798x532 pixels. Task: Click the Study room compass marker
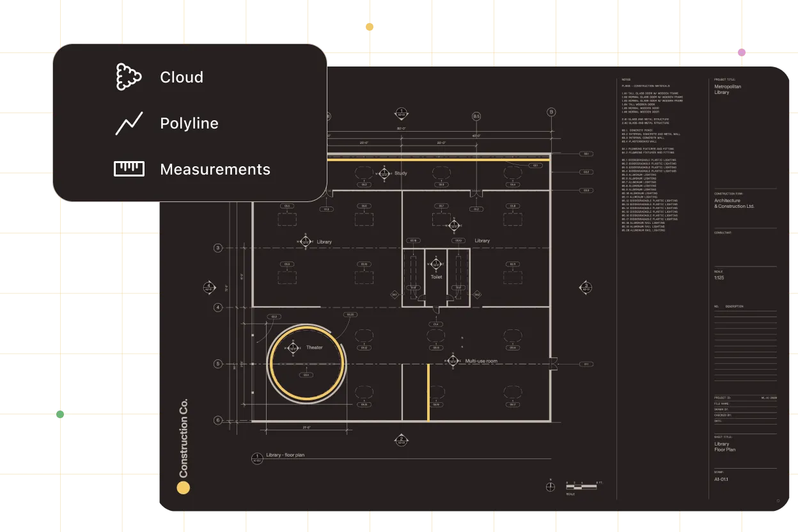point(383,173)
